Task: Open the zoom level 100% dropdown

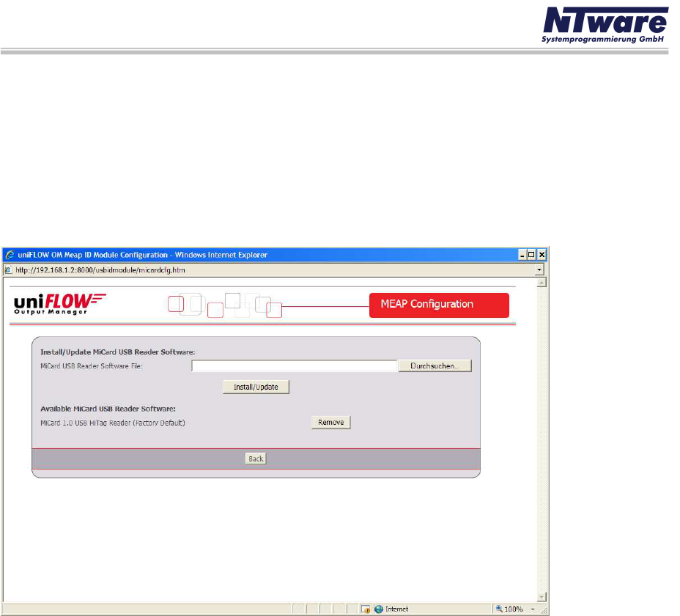Action: [533, 609]
